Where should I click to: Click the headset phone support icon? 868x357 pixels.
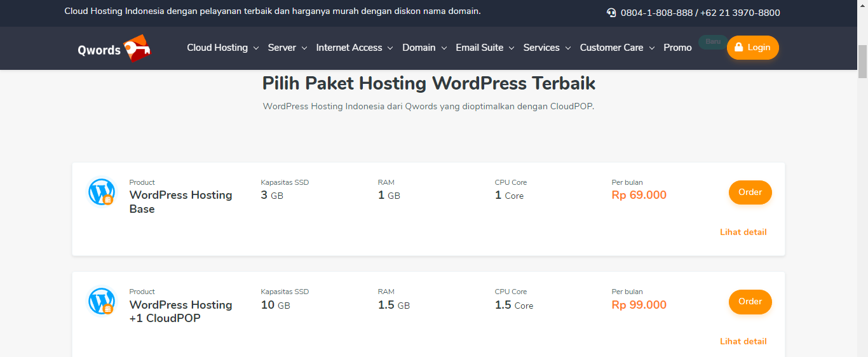[x=611, y=13]
